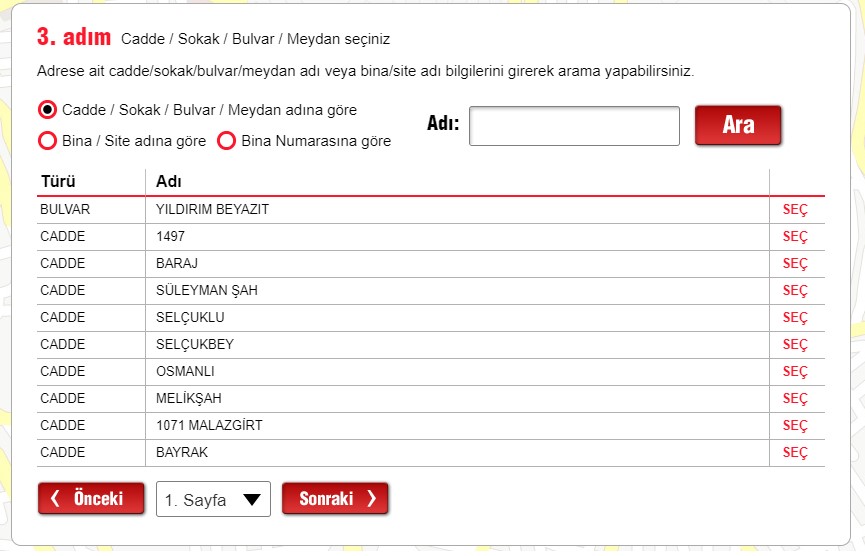The width and height of the screenshot is (865, 556).
Task: Choose 'Bina / Site adına göre' option
Action: pos(47,141)
